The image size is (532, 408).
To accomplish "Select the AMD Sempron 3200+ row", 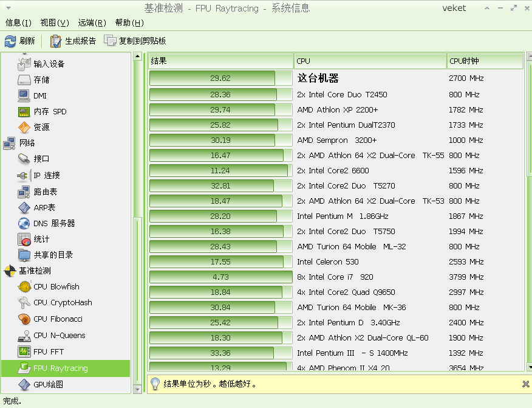I will coord(336,140).
